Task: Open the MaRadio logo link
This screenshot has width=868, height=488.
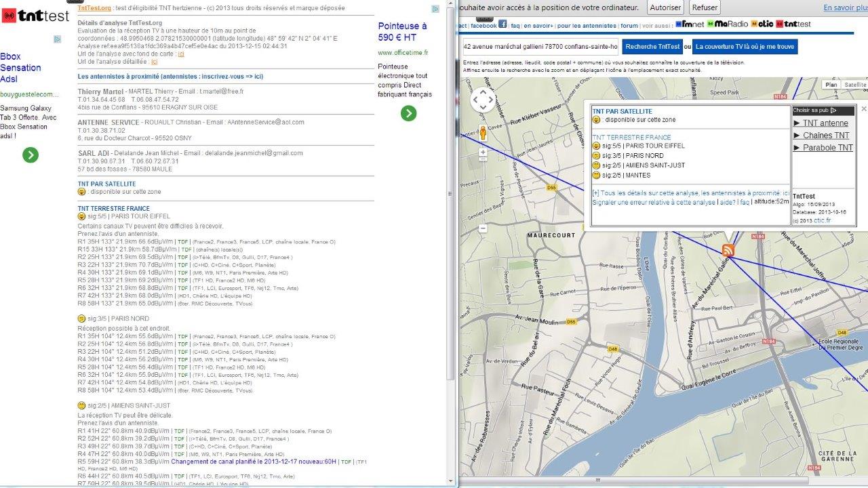Action: tap(727, 24)
